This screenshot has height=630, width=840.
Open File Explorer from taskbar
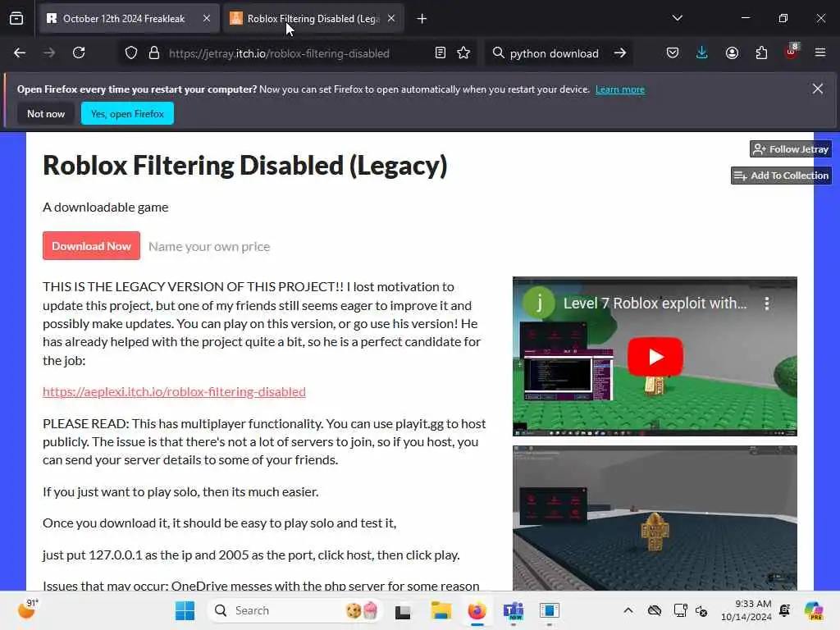(x=441, y=610)
